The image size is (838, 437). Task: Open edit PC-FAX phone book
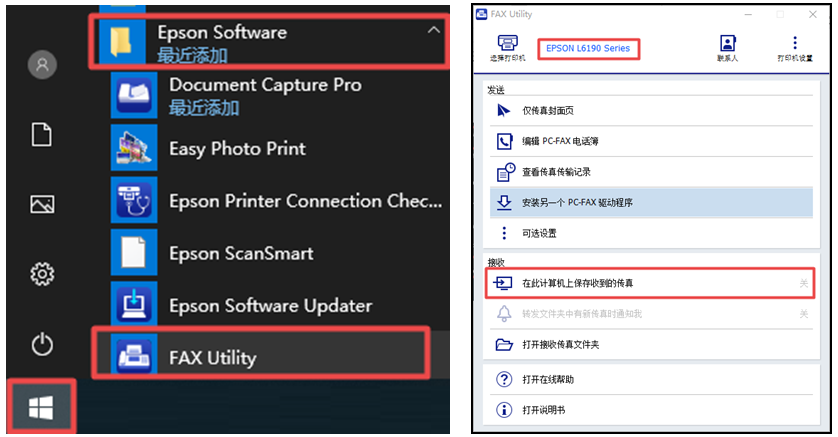coord(651,142)
